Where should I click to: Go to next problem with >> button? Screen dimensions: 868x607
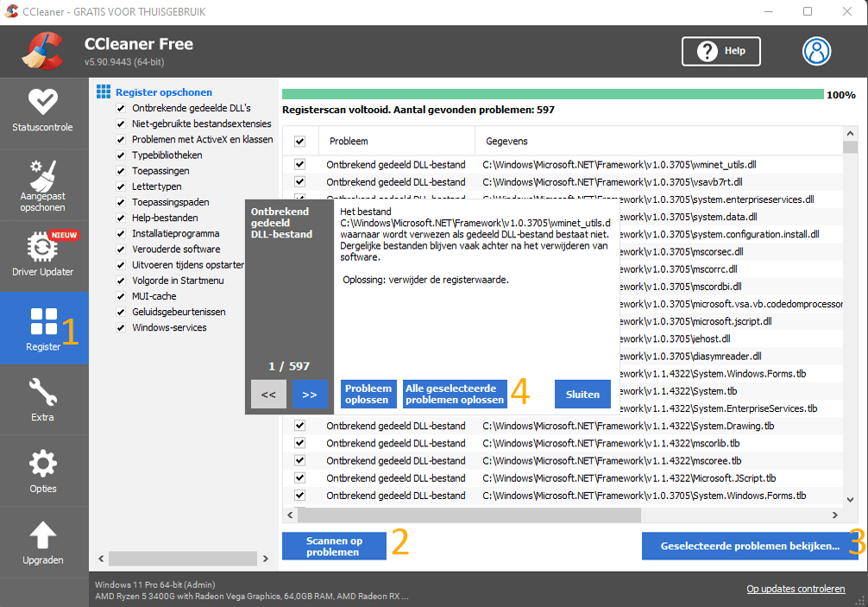coord(310,395)
